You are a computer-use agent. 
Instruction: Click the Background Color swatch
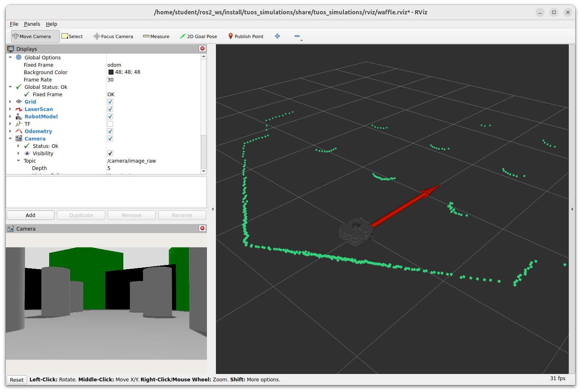[111, 73]
